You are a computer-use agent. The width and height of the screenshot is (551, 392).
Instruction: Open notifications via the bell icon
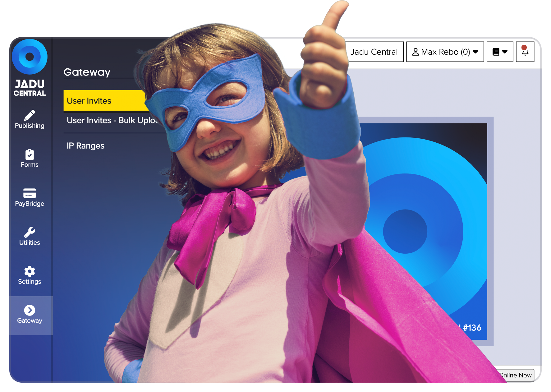[x=525, y=52]
